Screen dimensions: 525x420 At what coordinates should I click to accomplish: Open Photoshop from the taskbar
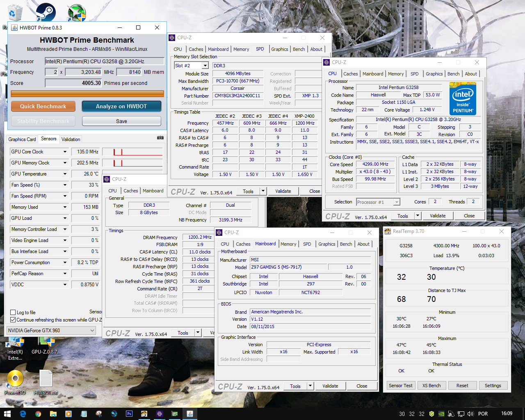tap(129, 414)
